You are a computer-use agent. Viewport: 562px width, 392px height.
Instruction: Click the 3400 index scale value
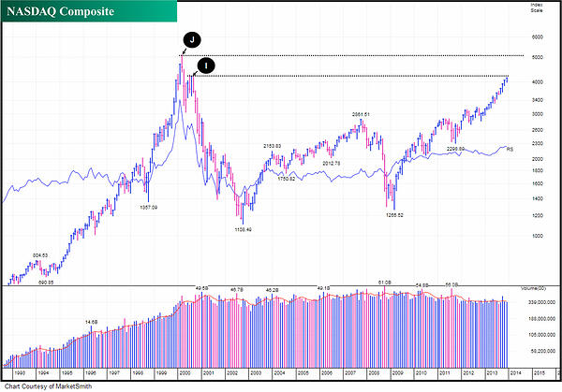(538, 100)
